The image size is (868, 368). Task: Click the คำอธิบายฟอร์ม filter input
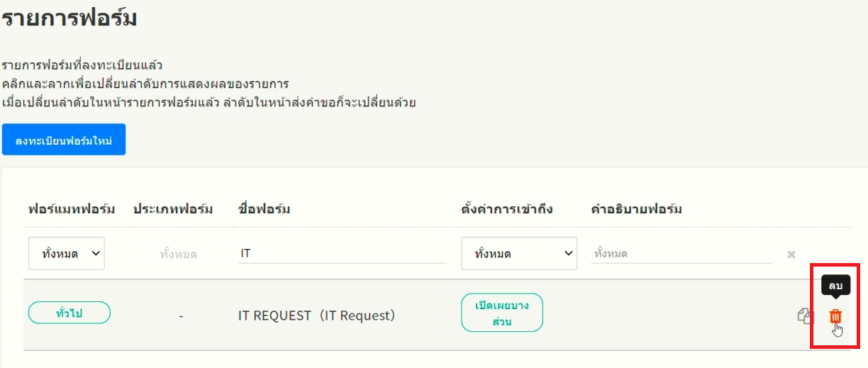(x=681, y=253)
